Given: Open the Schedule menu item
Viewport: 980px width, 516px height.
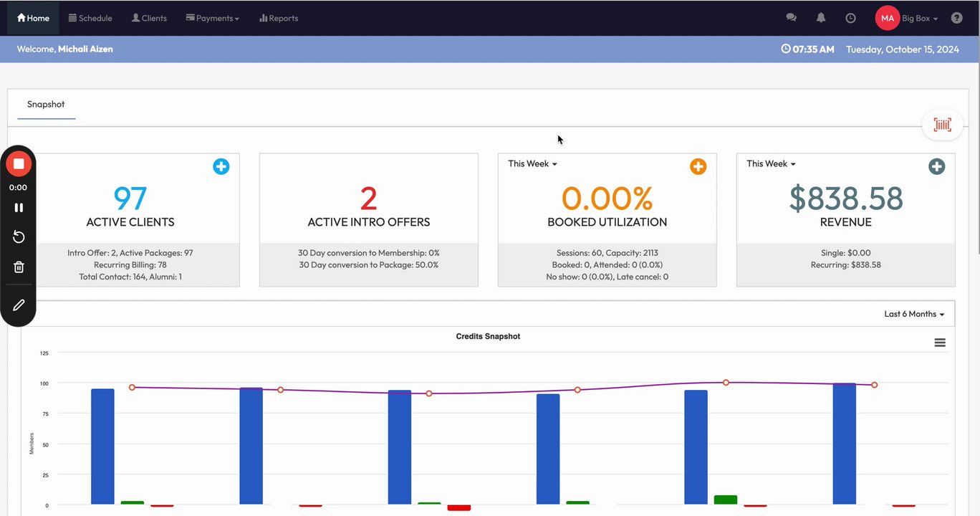Looking at the screenshot, I should click(x=90, y=18).
